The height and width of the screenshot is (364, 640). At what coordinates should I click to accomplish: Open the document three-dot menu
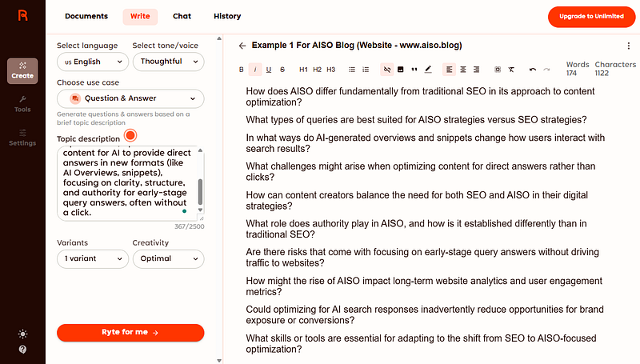pyautogui.click(x=629, y=46)
